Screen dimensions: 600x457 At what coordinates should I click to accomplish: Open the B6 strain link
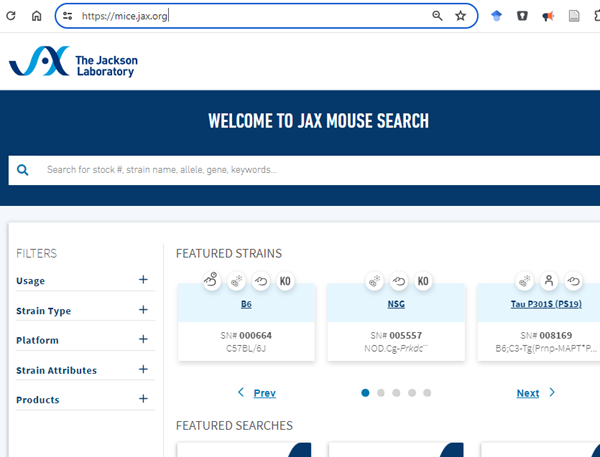click(x=246, y=304)
